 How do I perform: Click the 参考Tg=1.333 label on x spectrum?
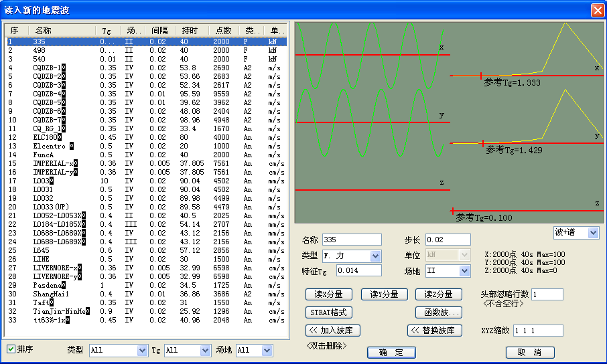coord(512,82)
